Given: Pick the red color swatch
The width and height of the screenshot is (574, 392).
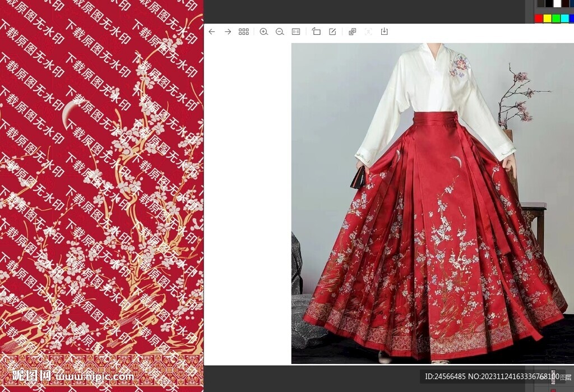Looking at the screenshot, I should pyautogui.click(x=539, y=19).
